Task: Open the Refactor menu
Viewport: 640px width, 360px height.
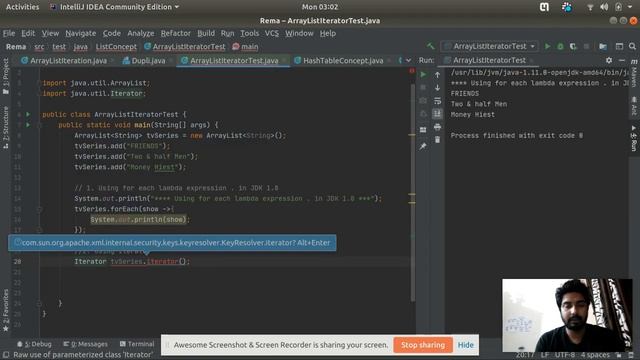Action: (176, 33)
